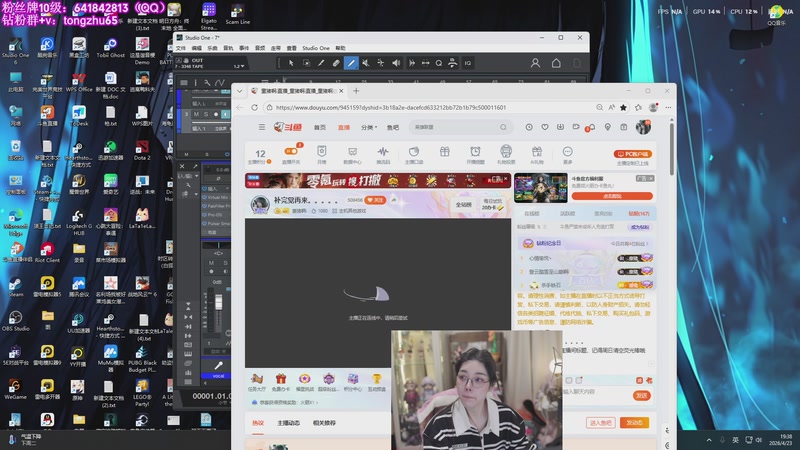Open the alarm clock broadcast reminder icon
800x450 pixels.
475,152
